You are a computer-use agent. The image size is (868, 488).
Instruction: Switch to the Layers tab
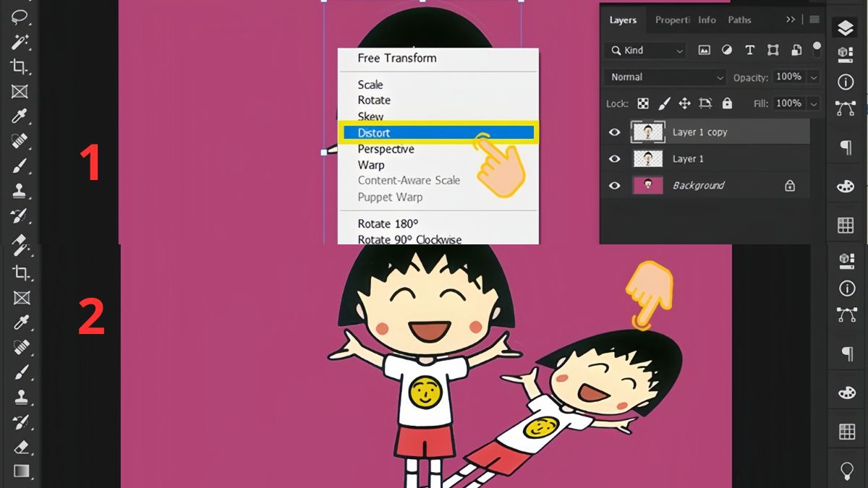pyautogui.click(x=623, y=20)
